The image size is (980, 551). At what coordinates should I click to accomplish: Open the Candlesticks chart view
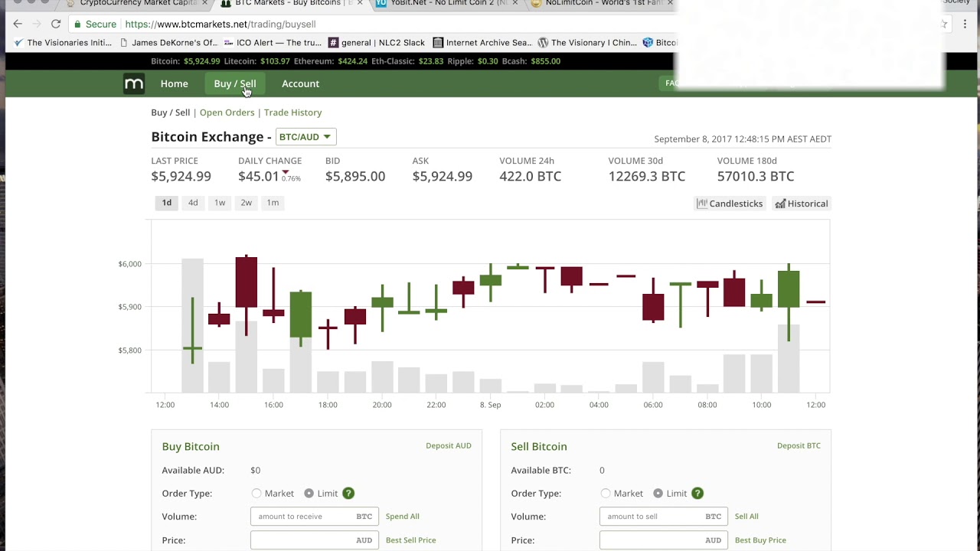pyautogui.click(x=730, y=204)
